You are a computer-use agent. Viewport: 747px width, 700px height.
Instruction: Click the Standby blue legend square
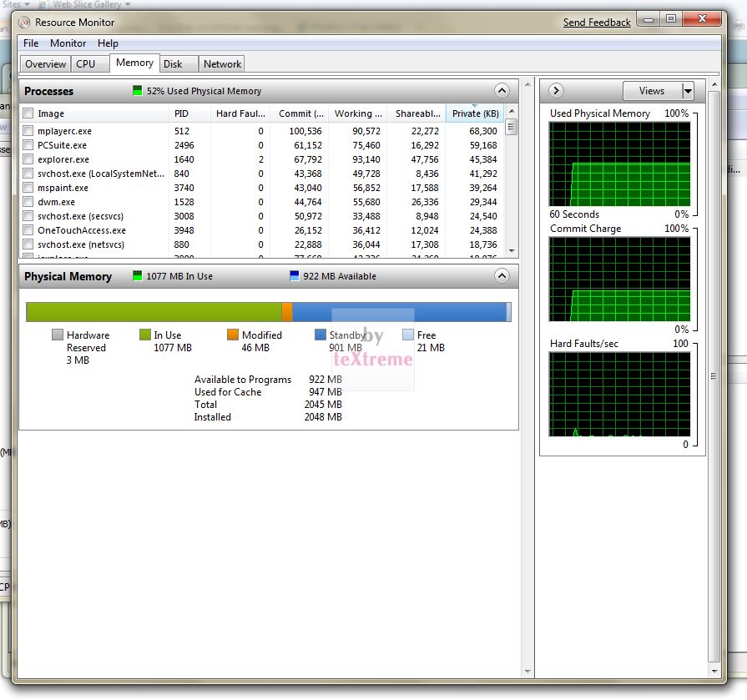coord(321,335)
